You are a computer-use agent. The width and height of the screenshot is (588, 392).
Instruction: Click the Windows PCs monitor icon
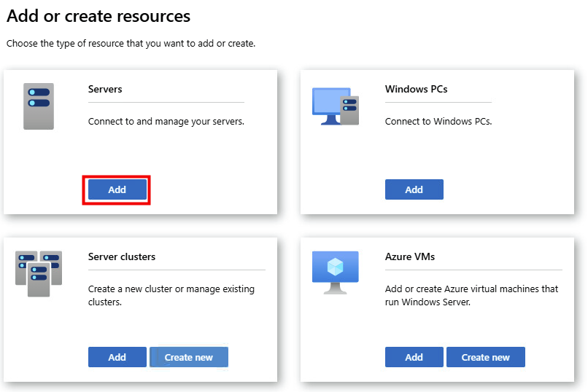(x=335, y=106)
